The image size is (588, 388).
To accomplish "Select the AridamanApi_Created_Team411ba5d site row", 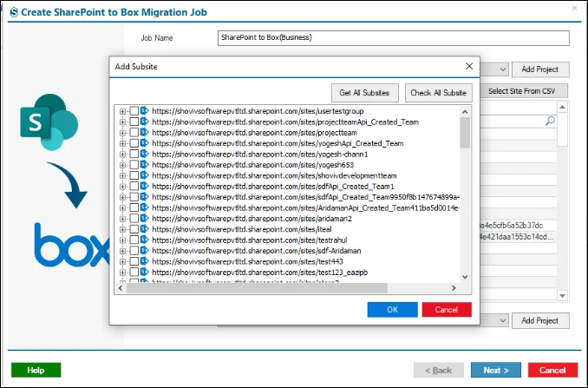I will point(305,207).
